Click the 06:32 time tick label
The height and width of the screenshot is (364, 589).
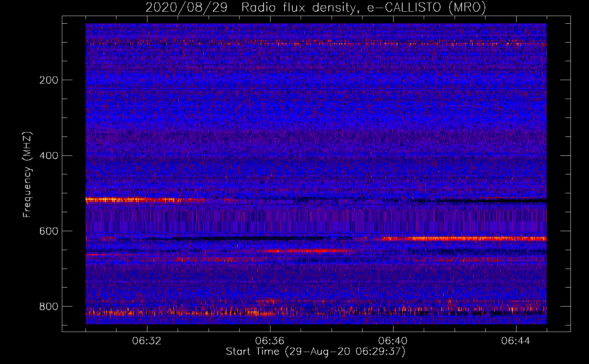pyautogui.click(x=147, y=341)
